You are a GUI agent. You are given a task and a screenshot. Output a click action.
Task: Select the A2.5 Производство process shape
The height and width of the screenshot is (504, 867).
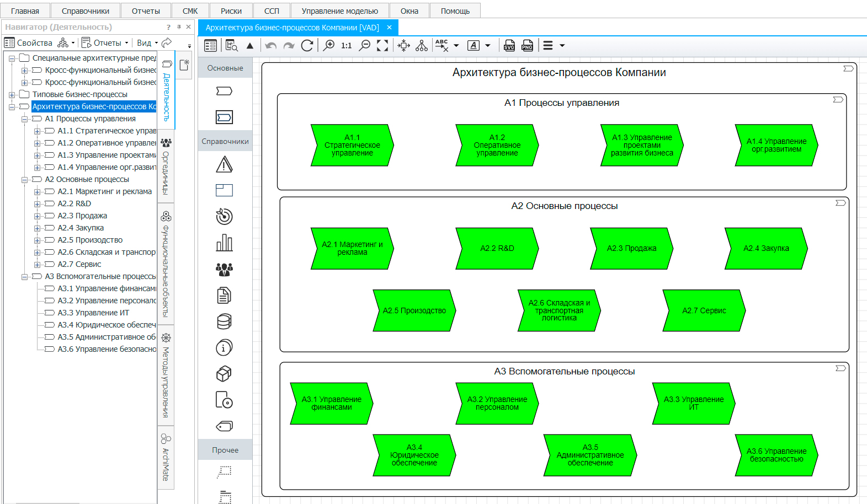[x=414, y=310]
